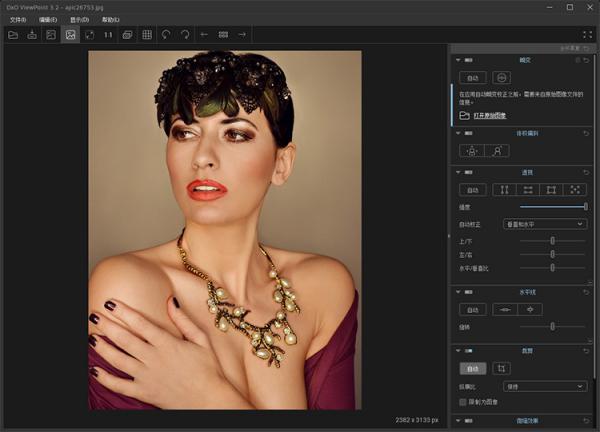Open the 文件 menu
The width and height of the screenshot is (600, 432).
(x=18, y=19)
